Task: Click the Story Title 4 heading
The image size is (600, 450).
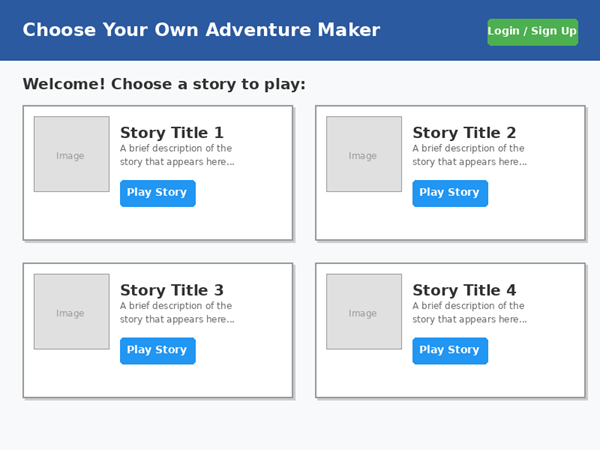Action: click(464, 291)
